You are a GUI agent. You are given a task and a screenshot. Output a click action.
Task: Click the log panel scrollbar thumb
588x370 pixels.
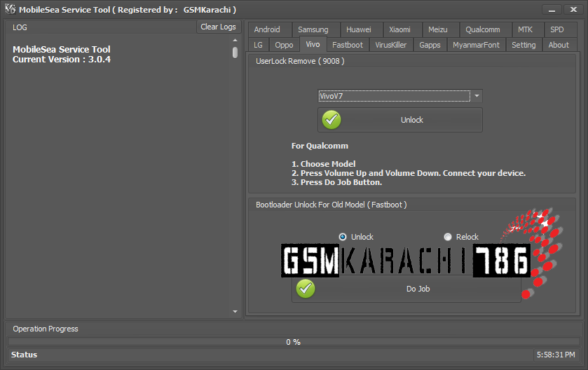coord(235,53)
